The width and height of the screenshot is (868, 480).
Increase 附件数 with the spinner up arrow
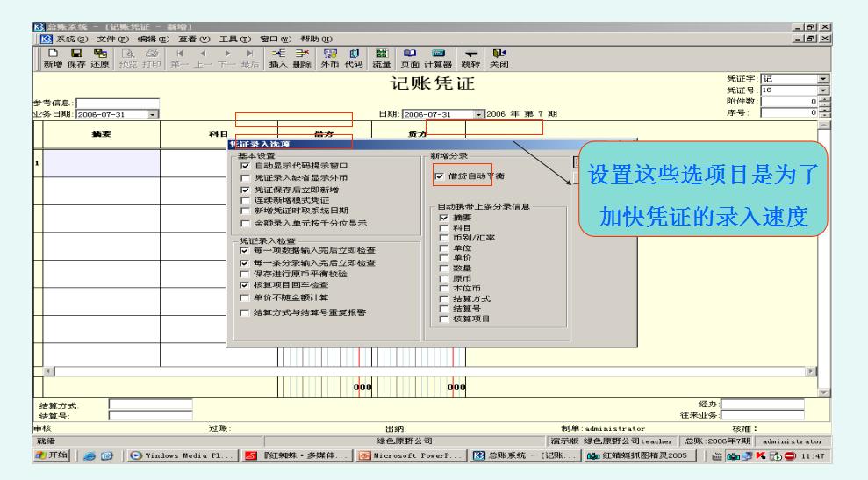pos(824,99)
